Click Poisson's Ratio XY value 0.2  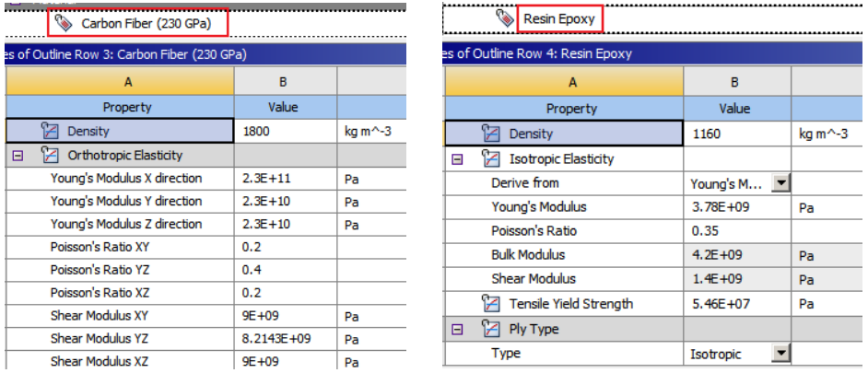pos(286,247)
